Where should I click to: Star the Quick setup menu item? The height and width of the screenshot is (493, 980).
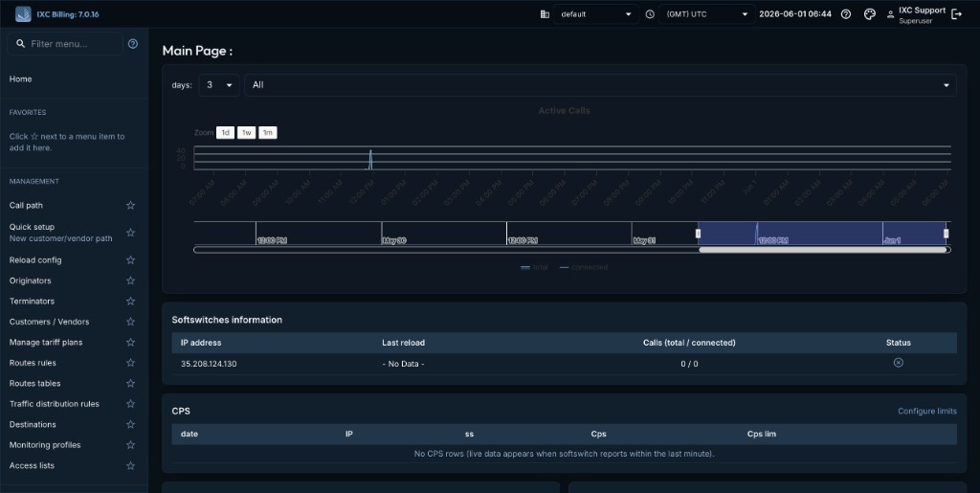point(130,233)
